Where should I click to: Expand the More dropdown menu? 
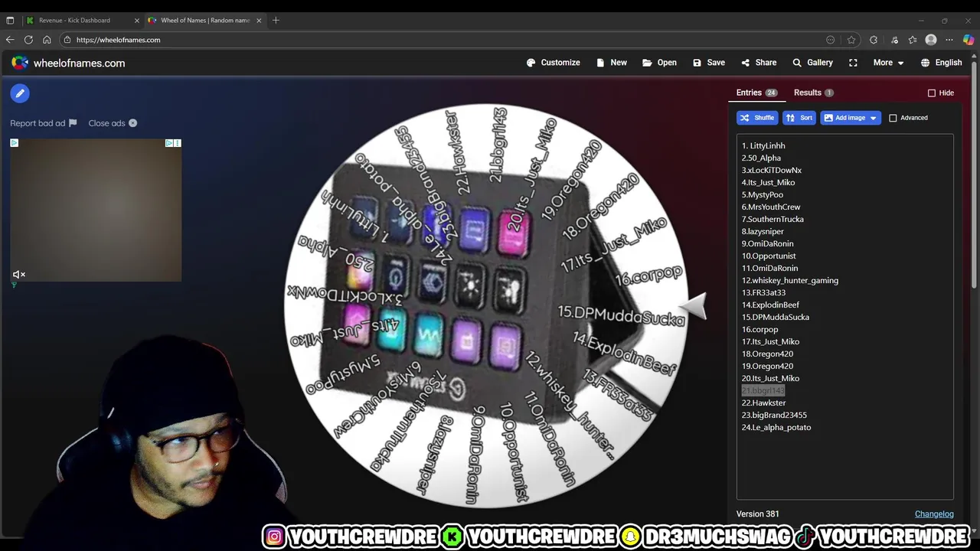[888, 63]
